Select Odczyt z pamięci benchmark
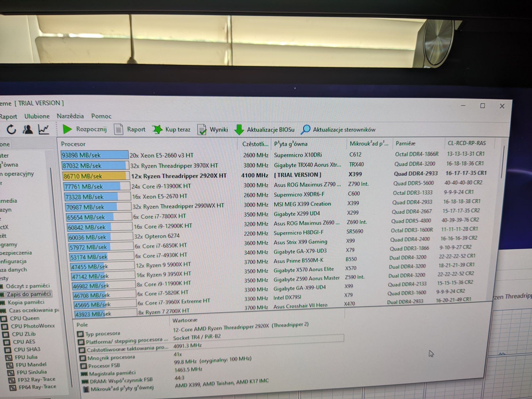The image size is (532, 399). pyautogui.click(x=28, y=286)
